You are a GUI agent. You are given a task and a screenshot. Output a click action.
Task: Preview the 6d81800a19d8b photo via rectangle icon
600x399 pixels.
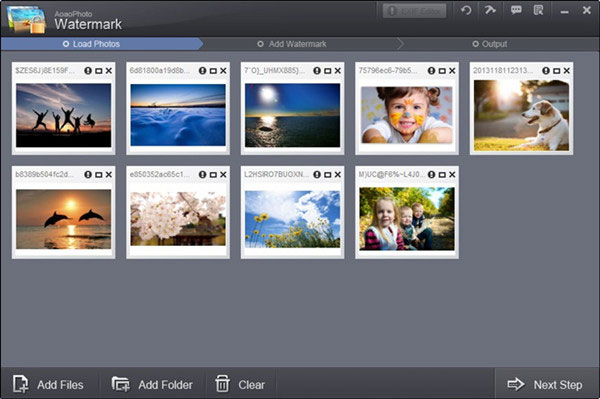click(213, 71)
